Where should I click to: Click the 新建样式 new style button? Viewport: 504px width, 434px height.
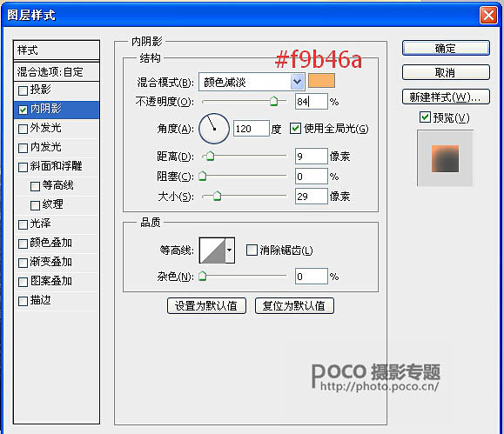[446, 97]
